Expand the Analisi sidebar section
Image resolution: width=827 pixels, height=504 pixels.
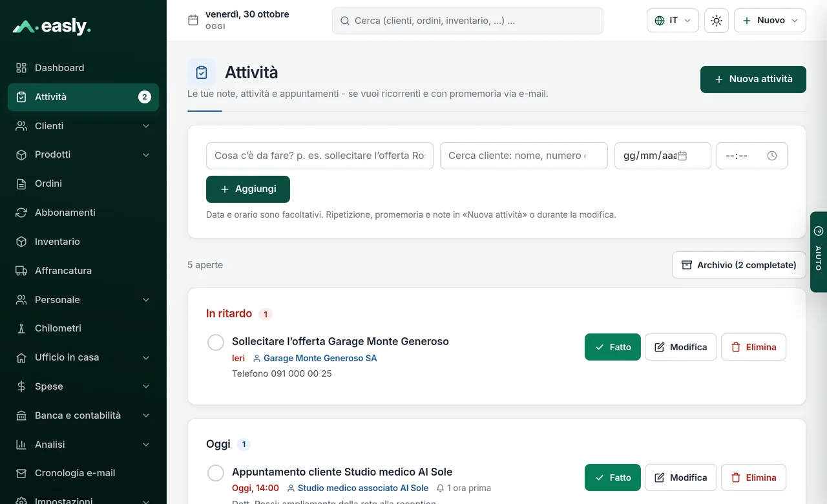point(83,445)
